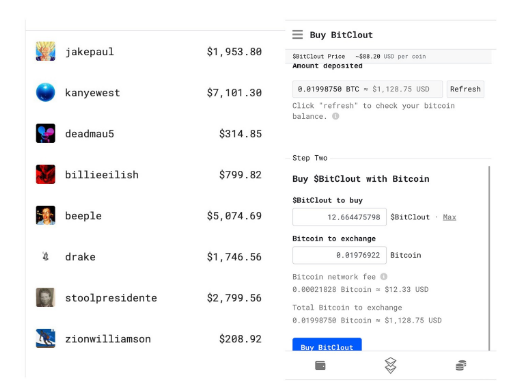Click the amount deposited BTC field
The width and height of the screenshot is (512, 381).
pos(367,89)
